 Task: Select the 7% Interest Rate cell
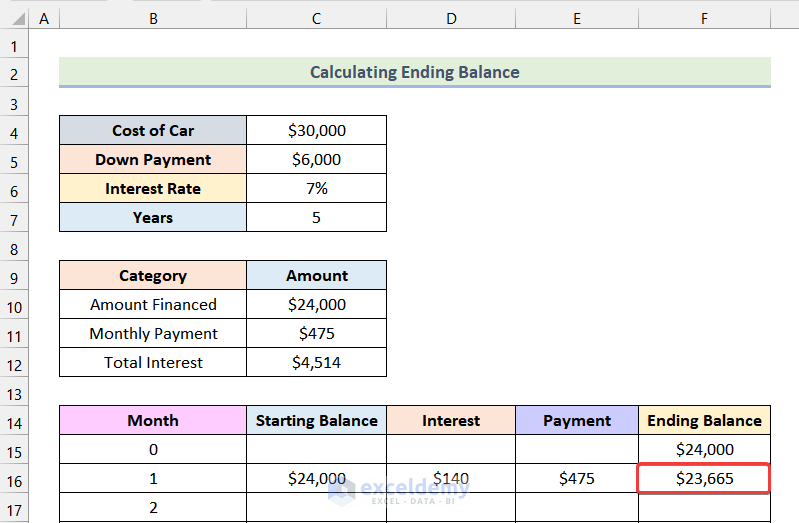click(316, 189)
